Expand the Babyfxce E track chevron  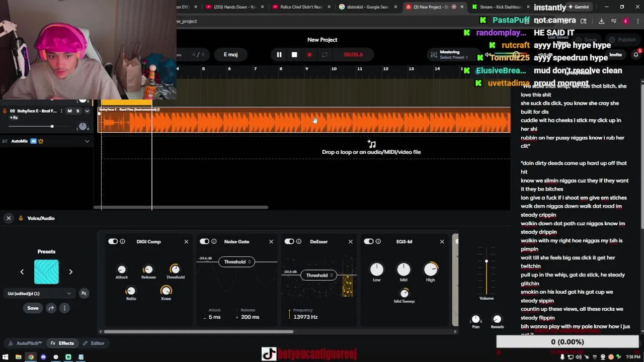(87, 111)
